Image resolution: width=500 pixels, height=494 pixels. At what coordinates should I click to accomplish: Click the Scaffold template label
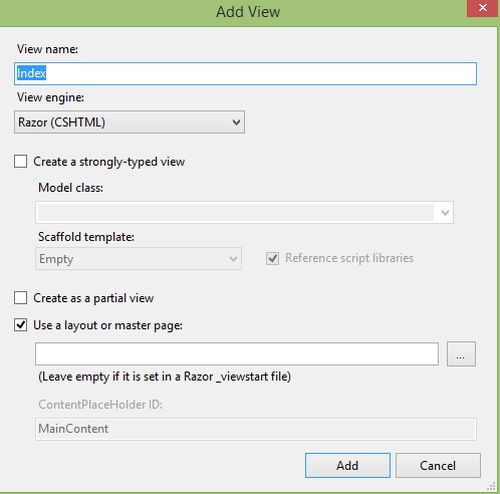point(86,237)
